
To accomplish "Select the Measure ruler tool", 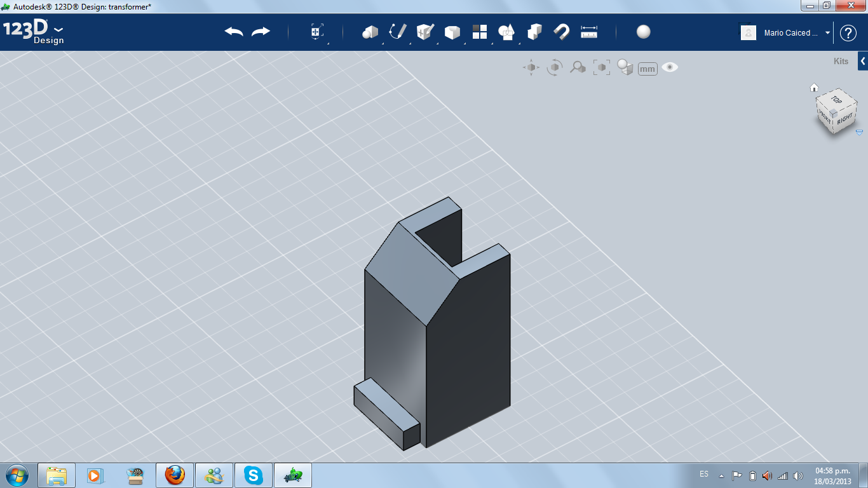I will click(x=589, y=32).
